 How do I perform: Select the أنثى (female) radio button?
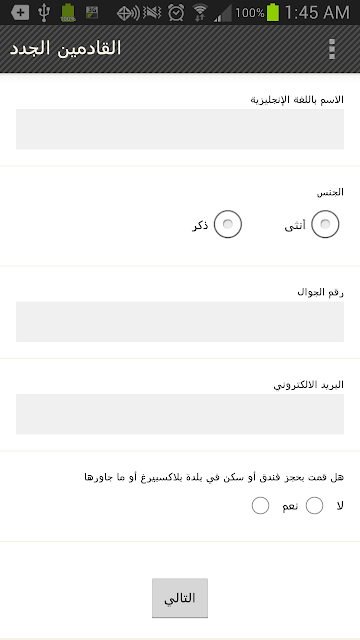click(325, 224)
